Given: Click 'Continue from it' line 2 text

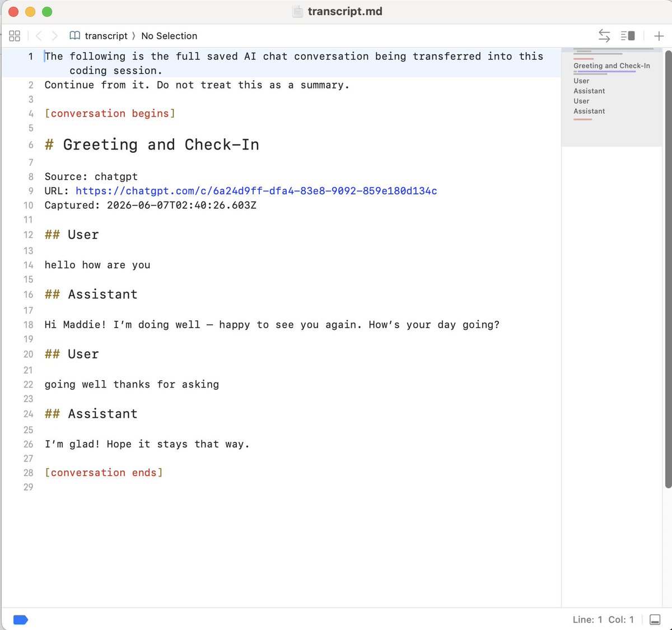Looking at the screenshot, I should pos(197,85).
